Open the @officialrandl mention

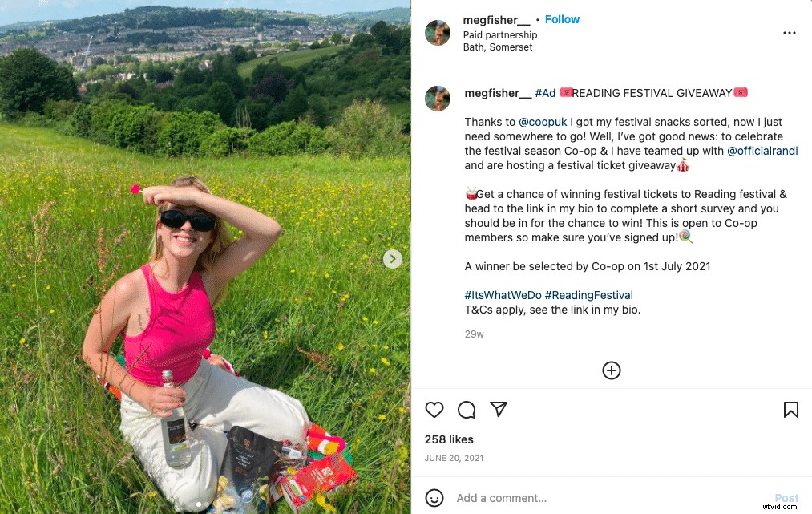pos(762,151)
